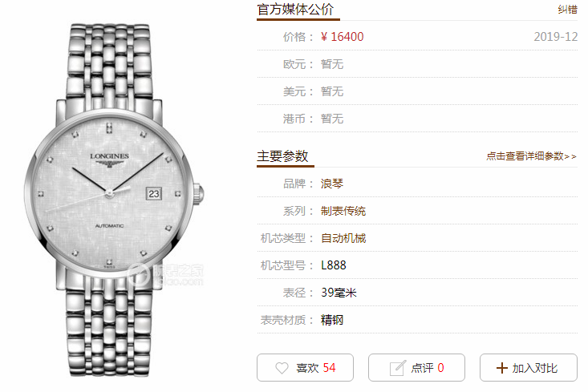The image size is (588, 392).
Task: Open the 制表传统 series link
Action: tap(343, 211)
